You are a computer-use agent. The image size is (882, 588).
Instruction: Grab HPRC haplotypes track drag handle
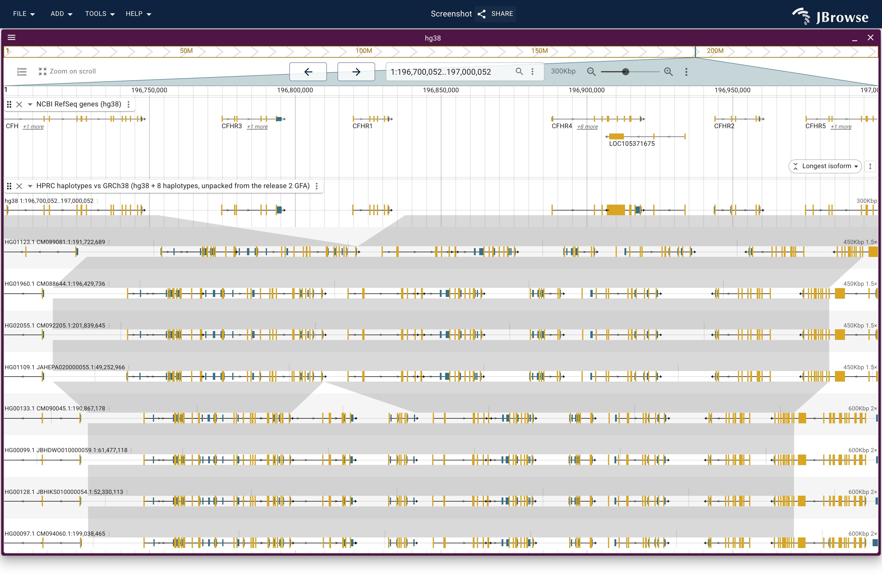[x=9, y=186]
